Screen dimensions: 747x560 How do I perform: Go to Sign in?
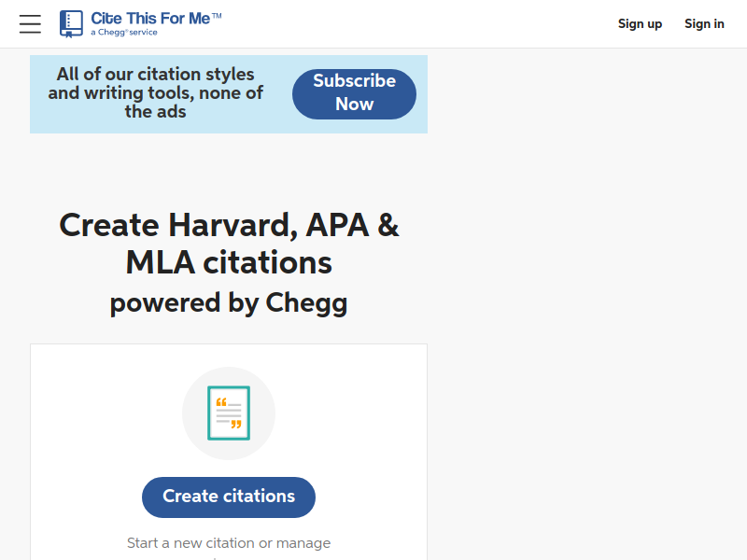pyautogui.click(x=704, y=24)
